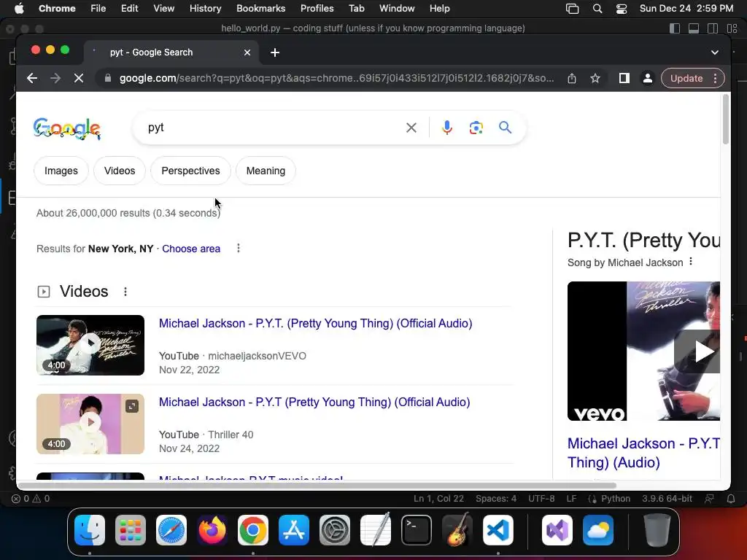Close the pyt - Google Search tab
The width and height of the screenshot is (747, 560).
tap(247, 52)
